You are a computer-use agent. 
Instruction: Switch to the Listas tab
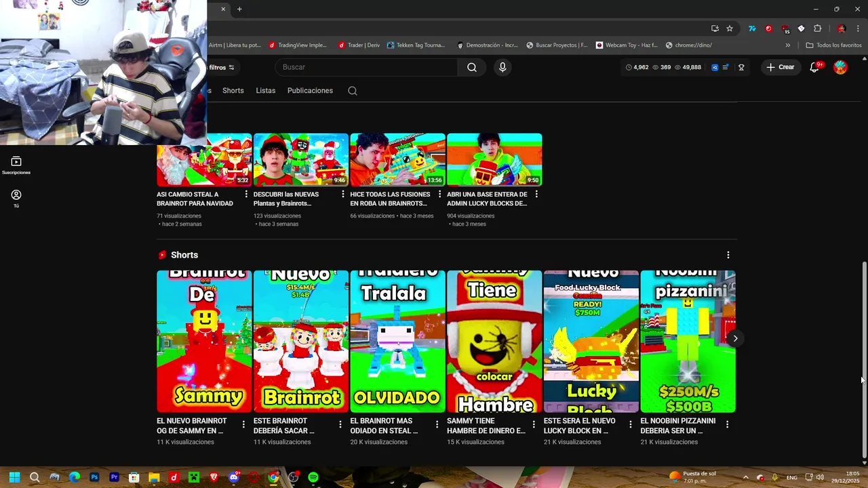[x=265, y=91]
